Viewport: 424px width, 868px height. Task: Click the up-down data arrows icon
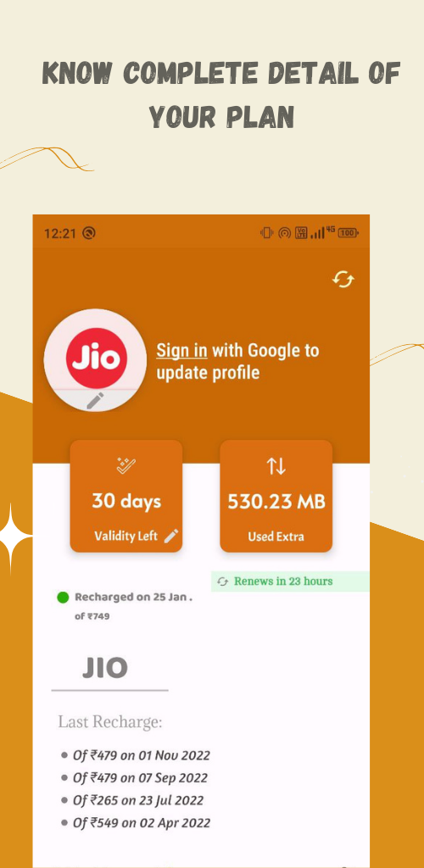click(x=276, y=466)
